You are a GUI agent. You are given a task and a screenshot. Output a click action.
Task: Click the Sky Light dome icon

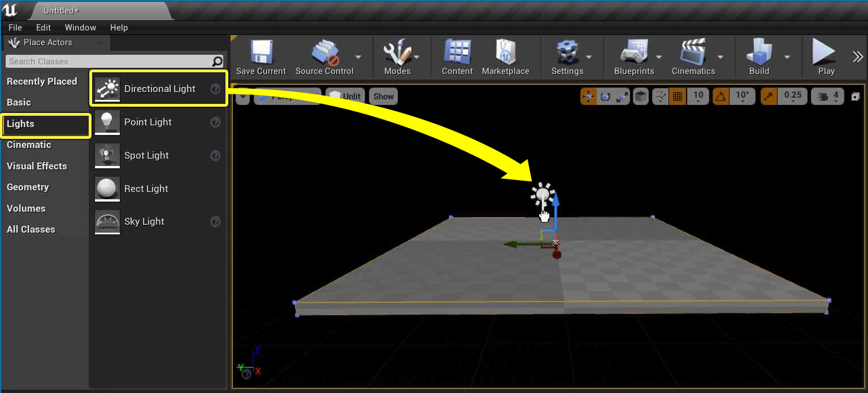click(x=107, y=222)
